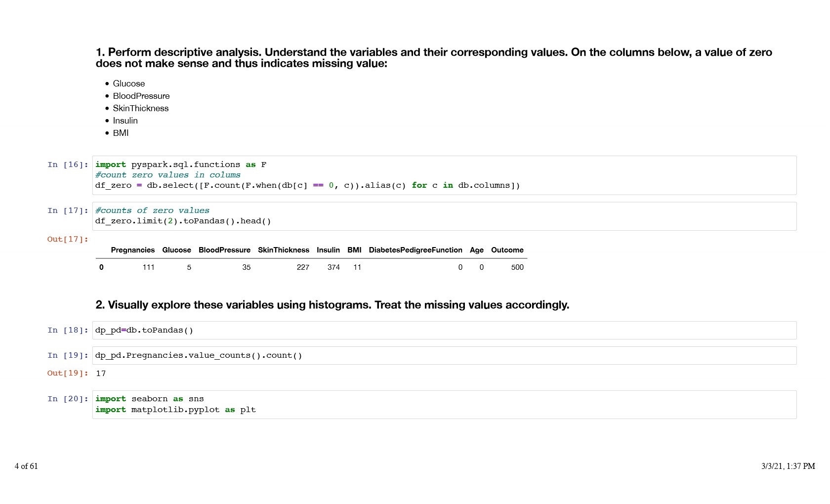Click the Outcome value 500 in the table
The image size is (830, 504).
[517, 267]
